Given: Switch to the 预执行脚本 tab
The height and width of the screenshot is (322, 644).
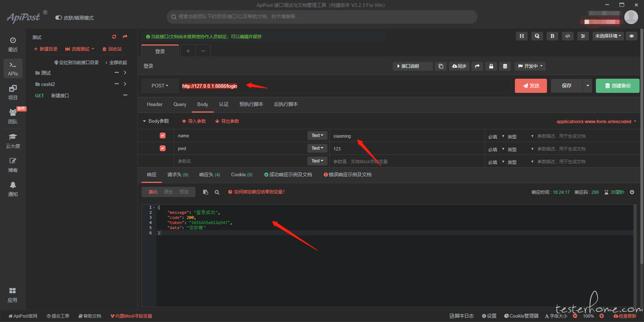Looking at the screenshot, I should 251,104.
